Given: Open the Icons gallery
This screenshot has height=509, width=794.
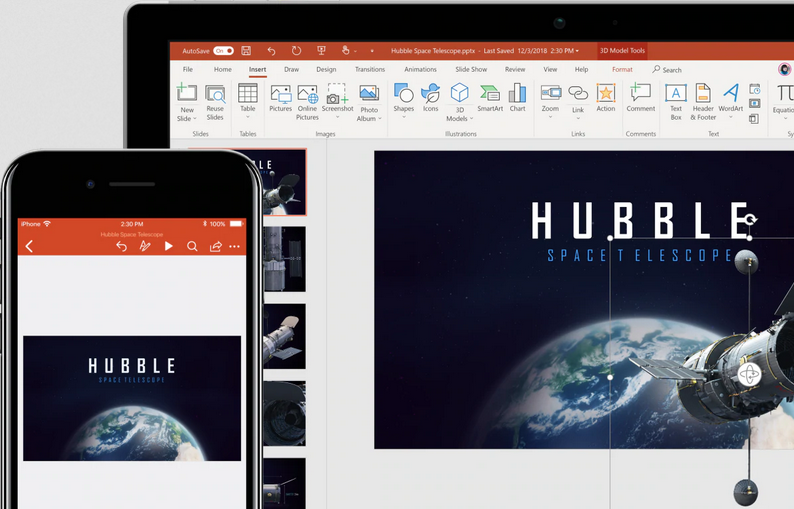Looking at the screenshot, I should click(430, 98).
